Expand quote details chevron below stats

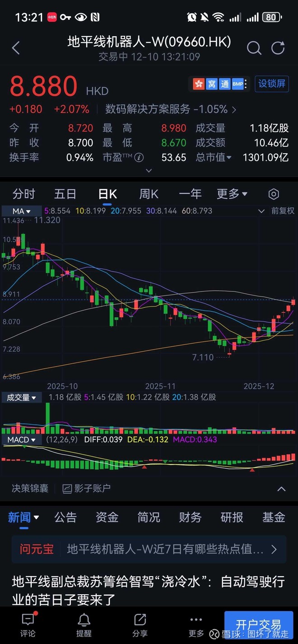(149, 170)
